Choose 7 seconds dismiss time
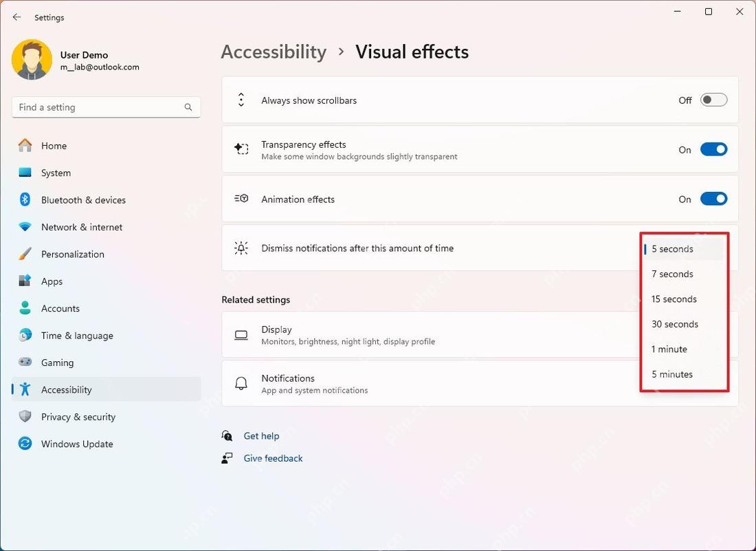Screen dimensions: 756x551 (684, 274)
